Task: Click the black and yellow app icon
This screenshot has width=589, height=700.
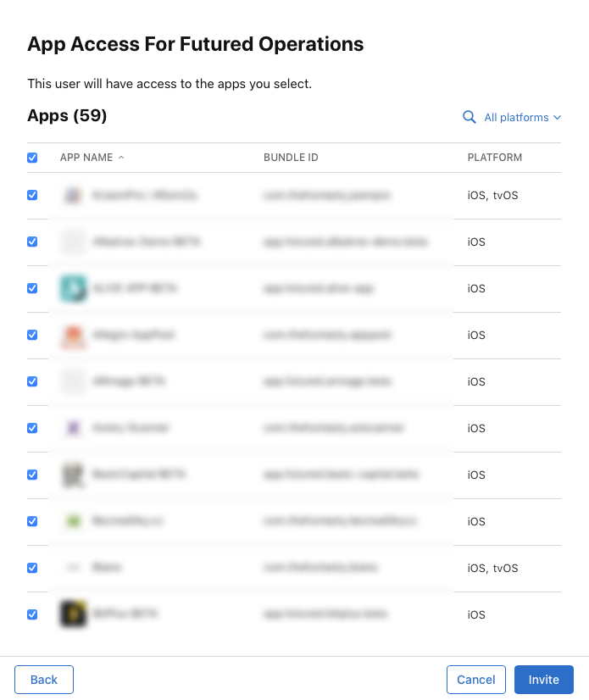Action: point(73,614)
